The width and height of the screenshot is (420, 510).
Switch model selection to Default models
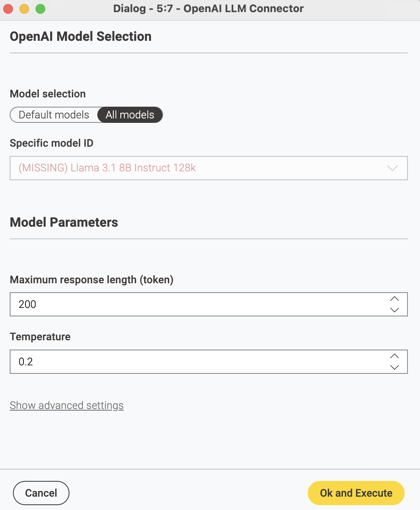coord(54,115)
